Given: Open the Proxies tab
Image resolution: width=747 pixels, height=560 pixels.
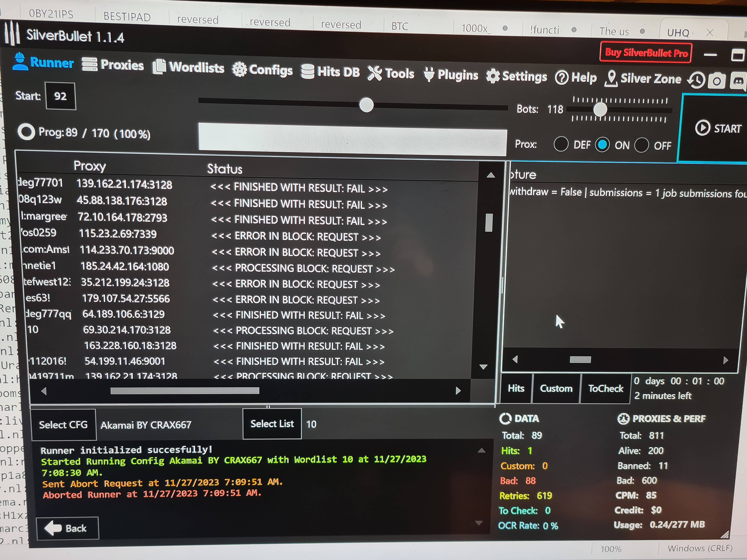Looking at the screenshot, I should click(x=112, y=64).
